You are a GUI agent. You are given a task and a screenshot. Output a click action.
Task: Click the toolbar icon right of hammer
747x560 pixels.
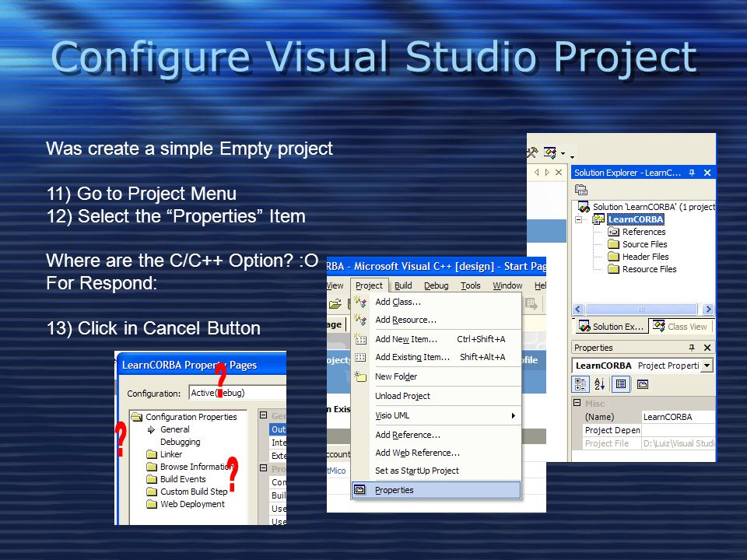click(550, 153)
